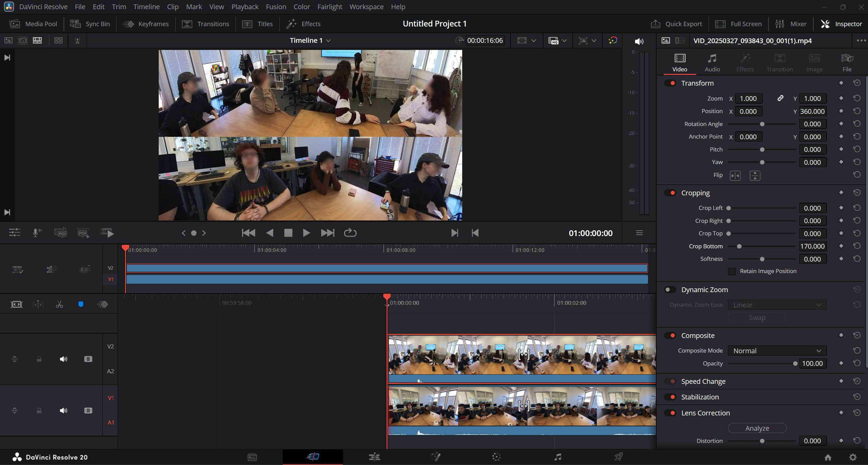The width and height of the screenshot is (868, 465).
Task: Enable the Dynamic Zoom toggle
Action: pyautogui.click(x=670, y=290)
